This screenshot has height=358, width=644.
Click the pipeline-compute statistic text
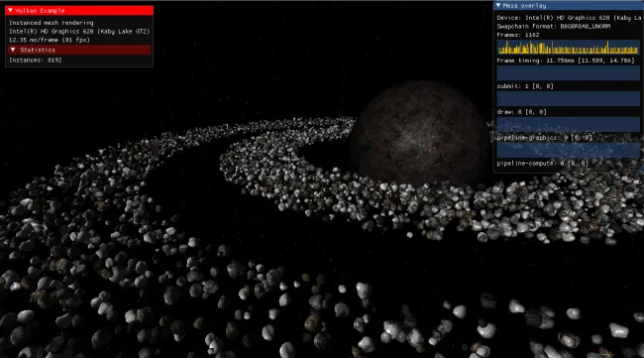coord(542,164)
